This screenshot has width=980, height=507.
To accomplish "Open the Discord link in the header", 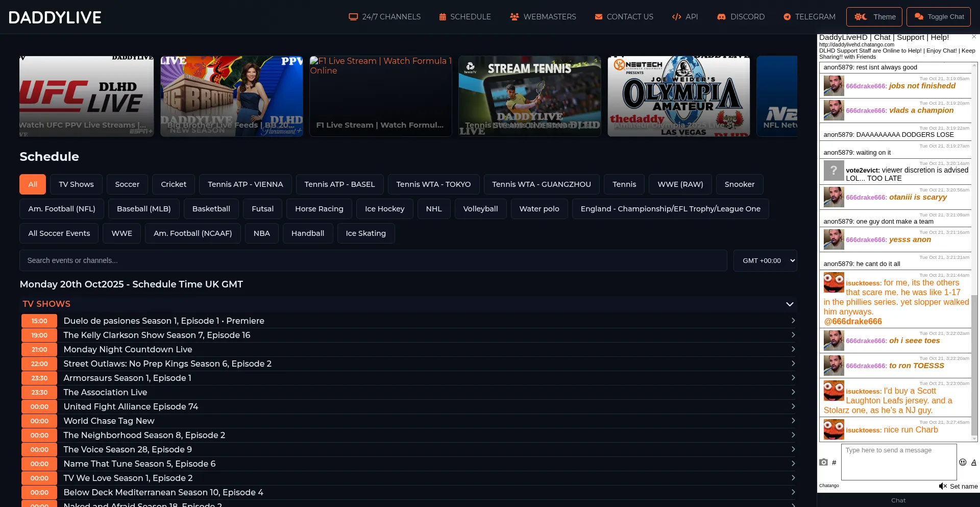I will point(741,17).
